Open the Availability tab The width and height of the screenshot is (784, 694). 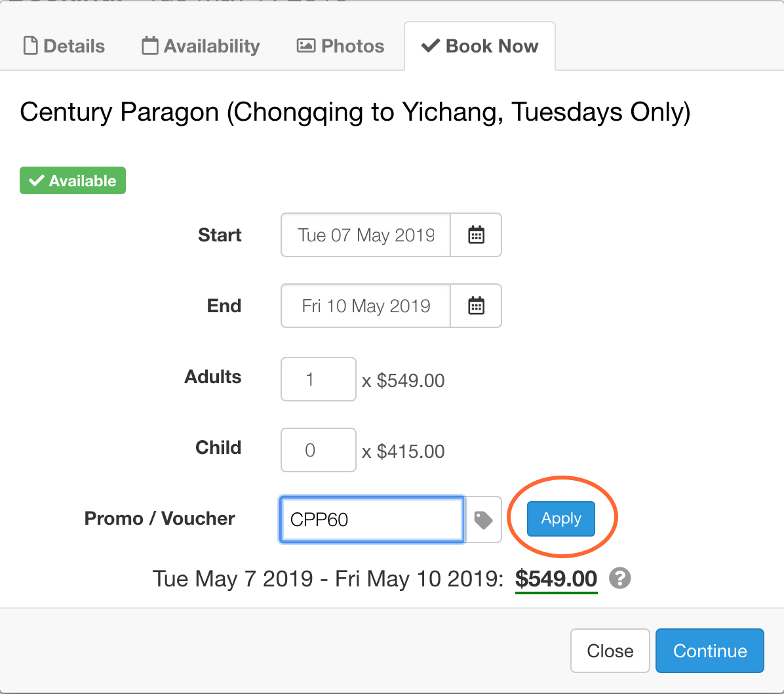pos(201,46)
